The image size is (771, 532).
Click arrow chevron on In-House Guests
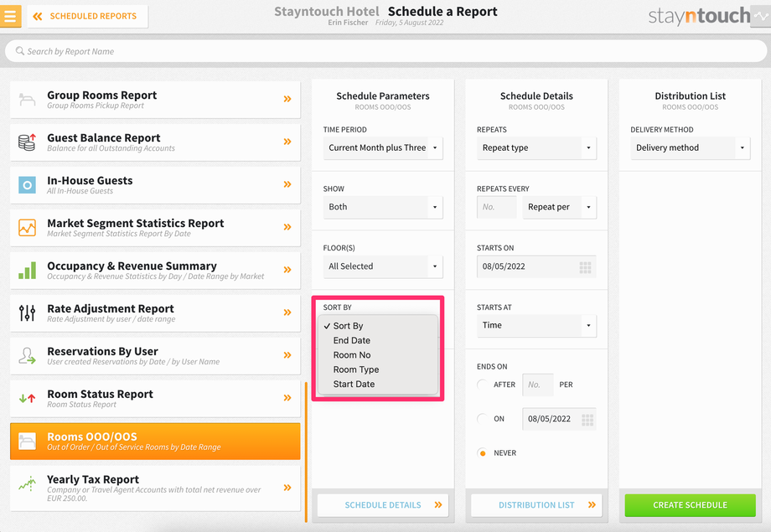click(x=287, y=184)
